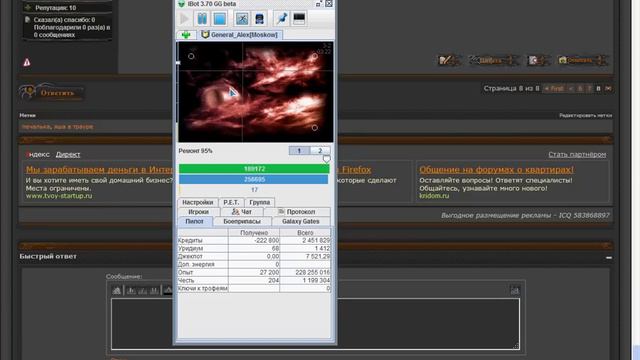Select the Джекпот row label
The image size is (640, 360).
click(x=203, y=256)
